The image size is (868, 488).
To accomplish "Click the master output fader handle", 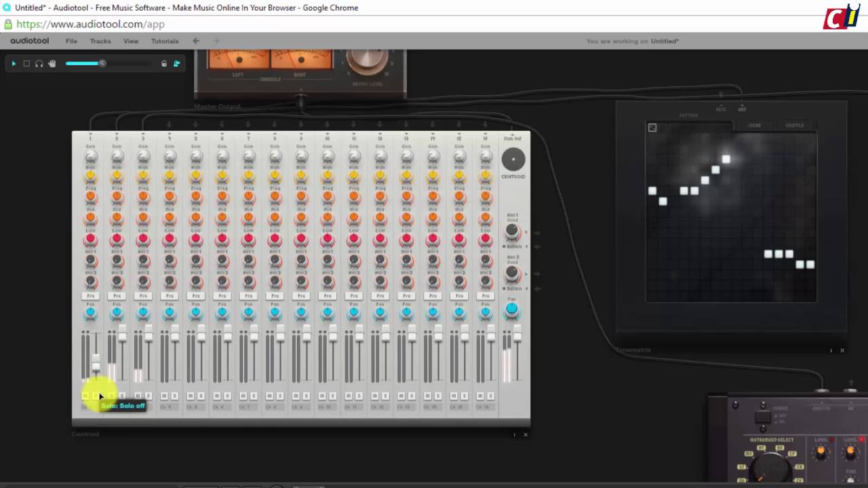I will click(x=517, y=333).
